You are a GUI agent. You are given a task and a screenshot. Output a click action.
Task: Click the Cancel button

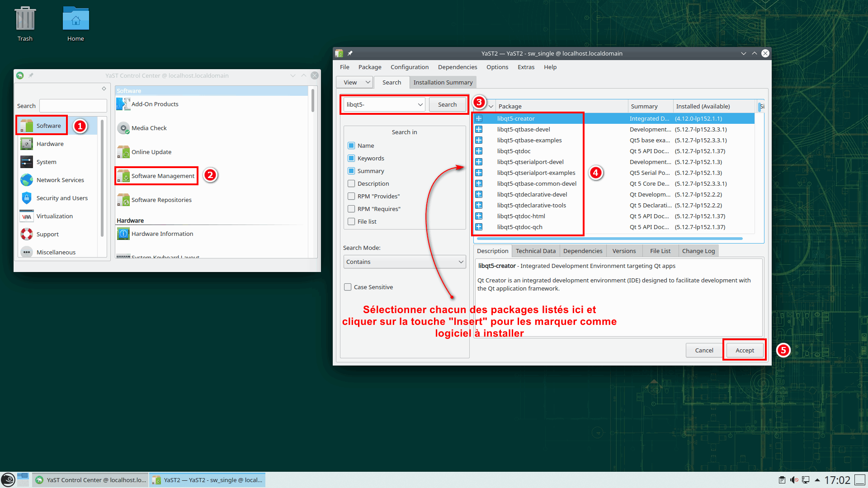click(x=704, y=350)
